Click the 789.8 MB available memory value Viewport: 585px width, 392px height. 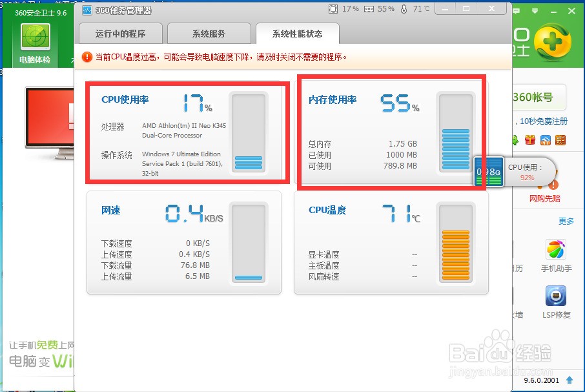(x=400, y=165)
